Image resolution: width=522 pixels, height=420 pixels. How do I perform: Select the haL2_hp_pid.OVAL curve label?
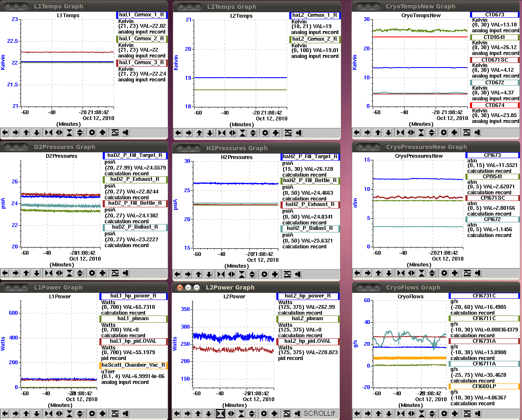307,341
